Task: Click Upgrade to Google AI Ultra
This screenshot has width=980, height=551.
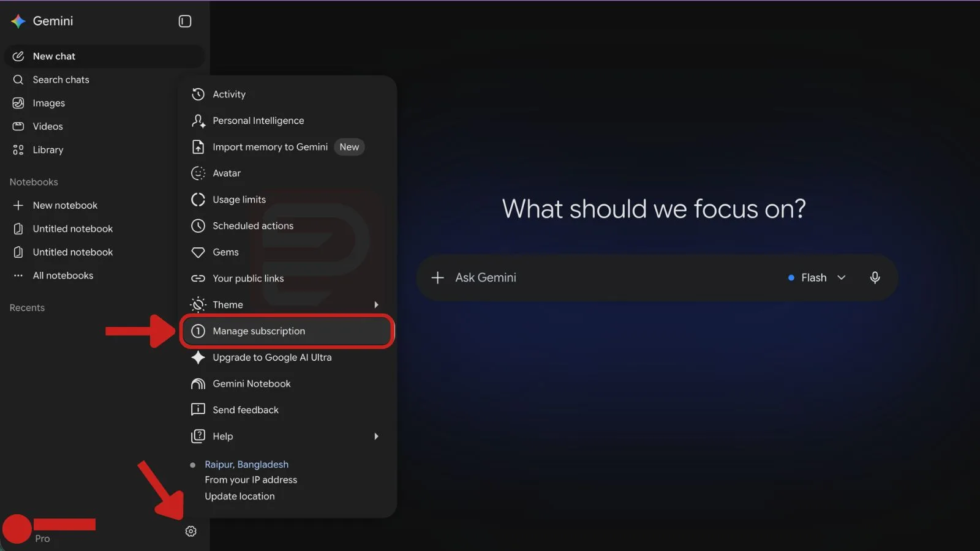Action: [x=287, y=357]
